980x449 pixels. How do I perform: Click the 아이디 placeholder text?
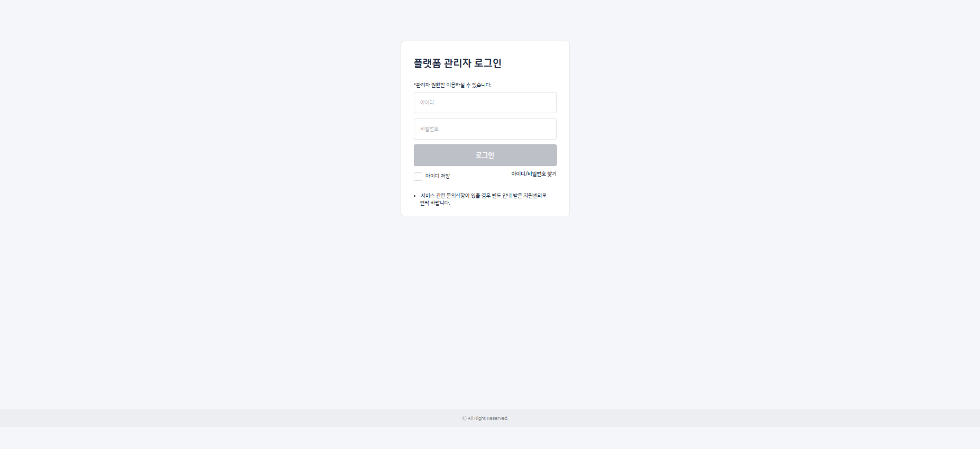pyautogui.click(x=427, y=103)
